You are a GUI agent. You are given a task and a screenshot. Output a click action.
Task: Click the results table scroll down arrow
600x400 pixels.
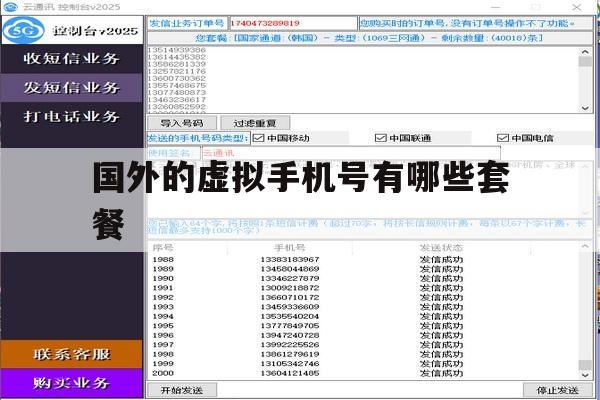pos(585,375)
